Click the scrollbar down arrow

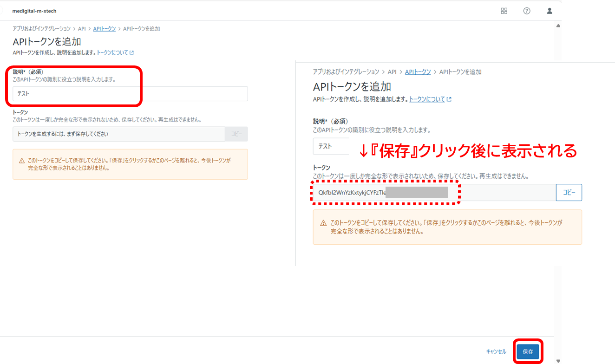point(558,360)
